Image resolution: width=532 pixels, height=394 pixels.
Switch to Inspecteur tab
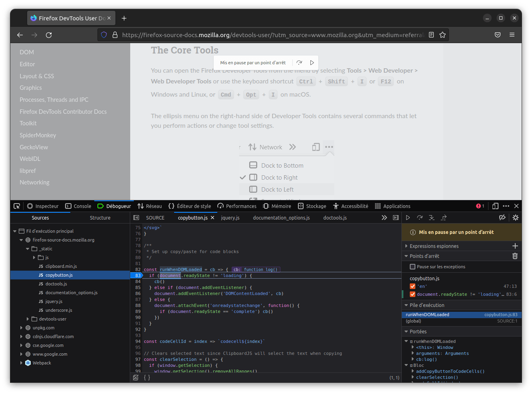(43, 206)
